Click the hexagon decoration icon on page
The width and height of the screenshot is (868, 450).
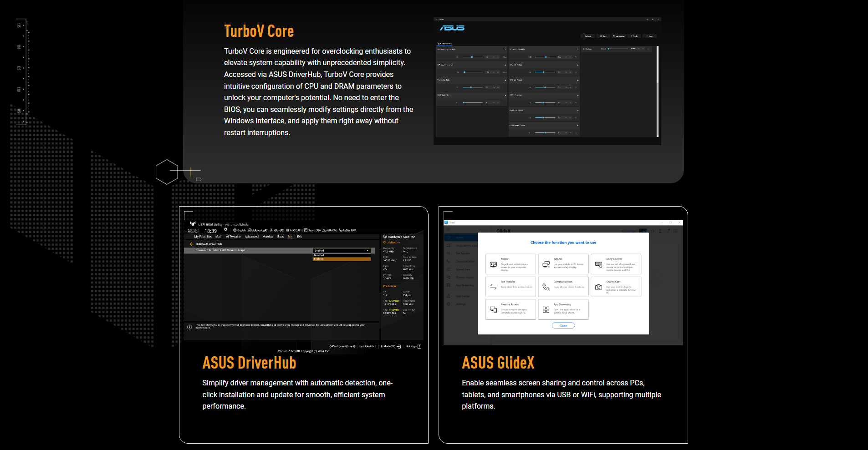point(167,172)
